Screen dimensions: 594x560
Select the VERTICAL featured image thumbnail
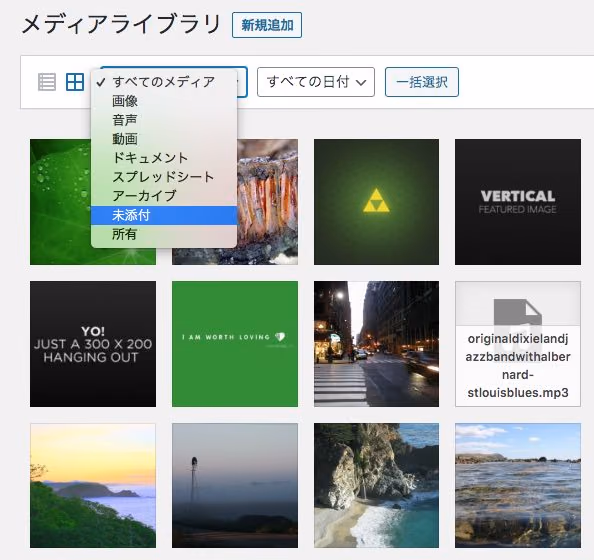pyautogui.click(x=518, y=202)
